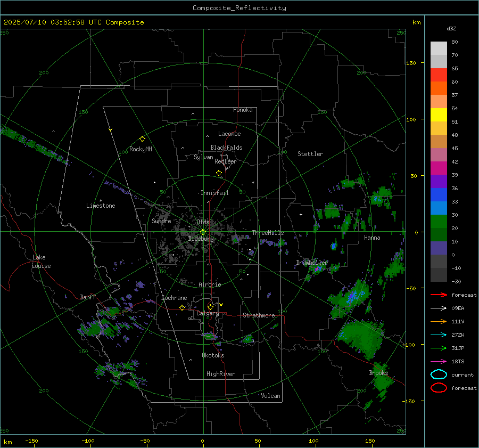This screenshot has height=448, width=479.
Task: Select the cyan 27ZW arrow icon
Action: pyautogui.click(x=439, y=335)
